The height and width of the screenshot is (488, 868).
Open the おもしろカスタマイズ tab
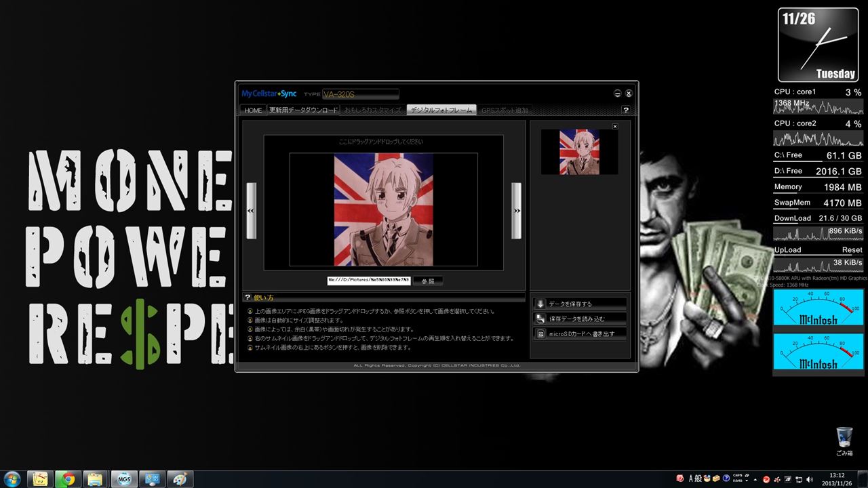tap(372, 110)
